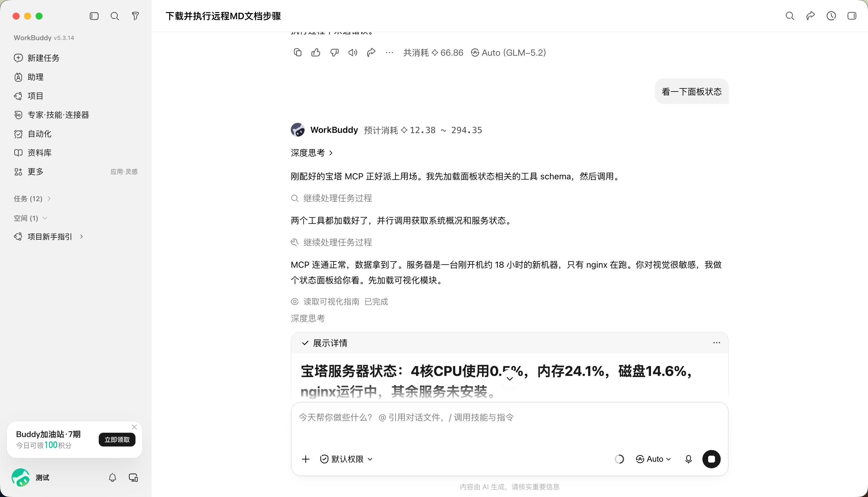Click the 共消耗 66.86 usage text

433,53
